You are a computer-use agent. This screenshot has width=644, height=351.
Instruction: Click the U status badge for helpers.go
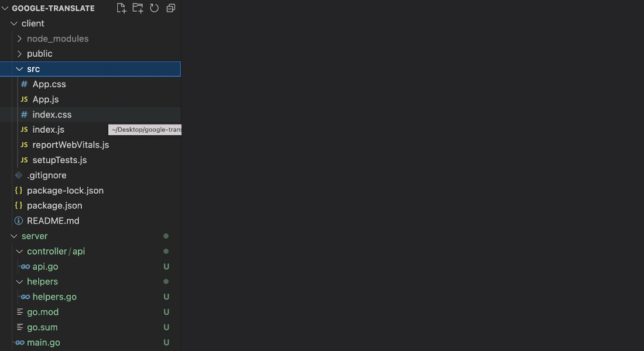tap(166, 297)
